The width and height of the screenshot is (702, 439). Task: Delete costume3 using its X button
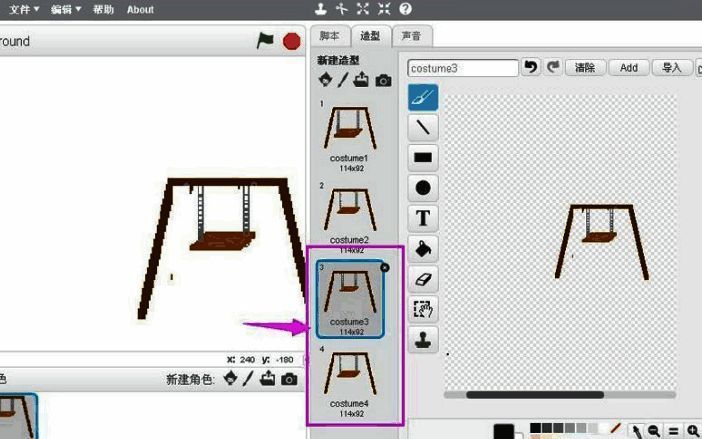385,267
